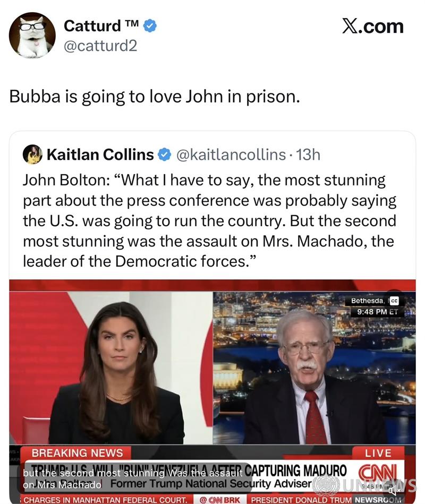Toggle closed captions on the video

(x=394, y=301)
